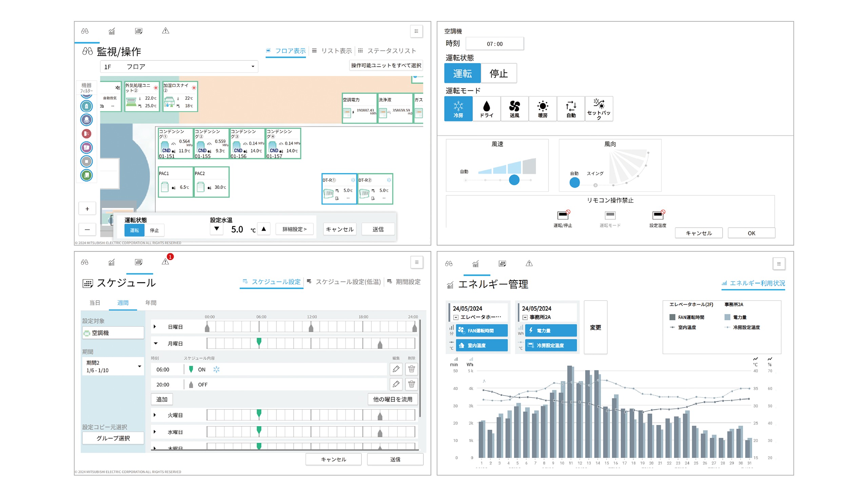Select the Dry (ドライ) operation mode icon
This screenshot has width=868, height=502.
point(486,109)
